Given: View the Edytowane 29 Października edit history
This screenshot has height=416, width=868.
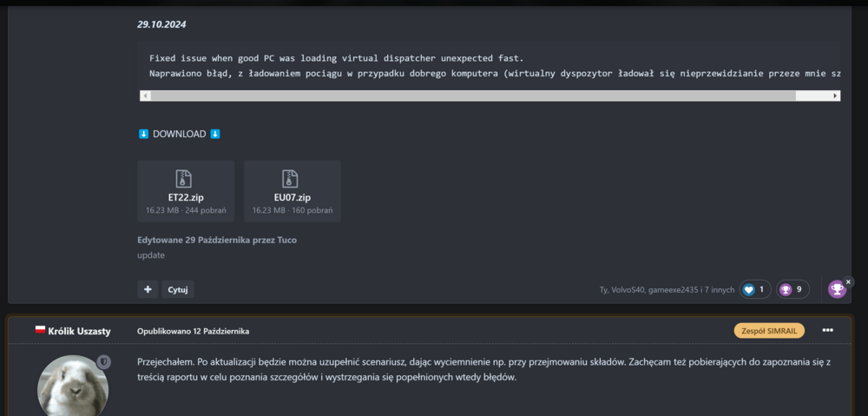Looking at the screenshot, I should 222,240.
